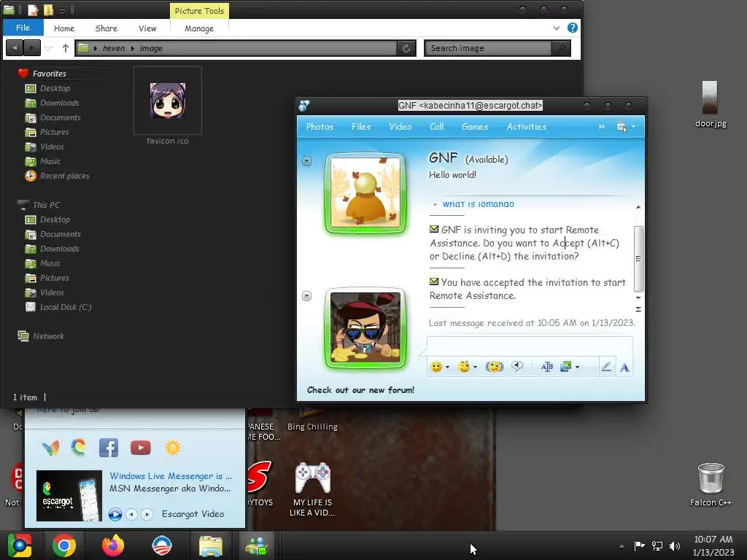This screenshot has width=747, height=560.
Task: Click Call in chat toolbar
Action: point(436,127)
